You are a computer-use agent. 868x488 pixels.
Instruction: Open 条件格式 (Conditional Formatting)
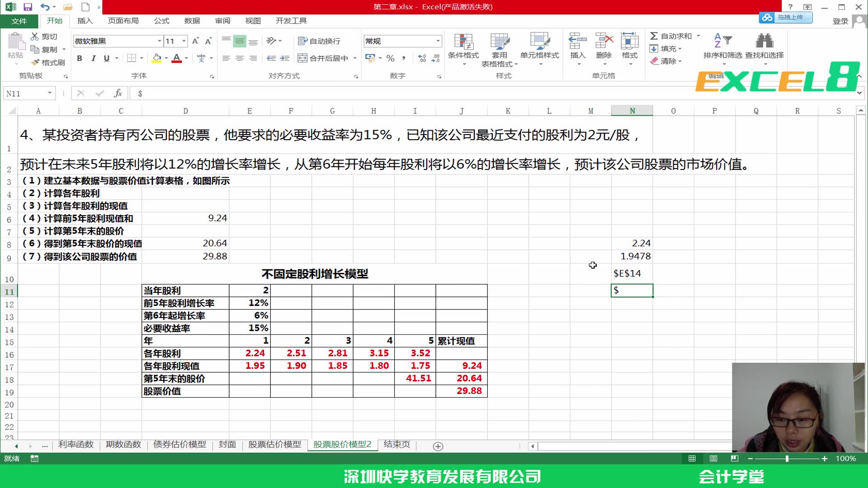[x=465, y=49]
